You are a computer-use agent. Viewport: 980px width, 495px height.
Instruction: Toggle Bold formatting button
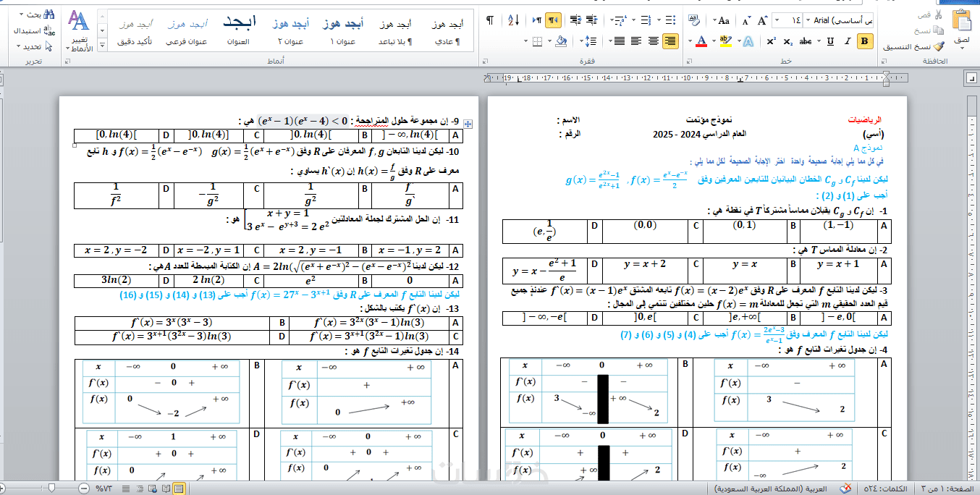click(864, 41)
